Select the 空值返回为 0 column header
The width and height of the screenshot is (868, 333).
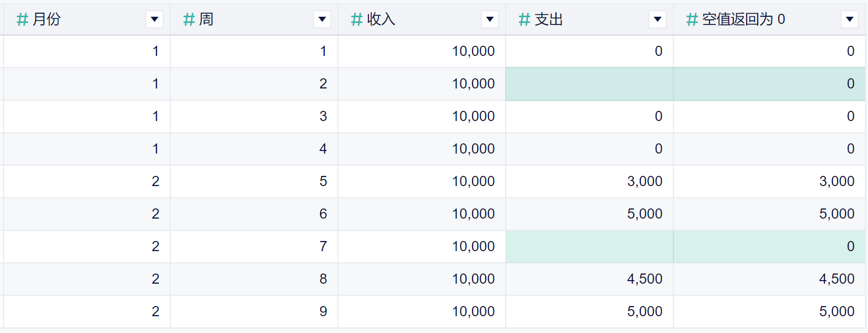[743, 19]
